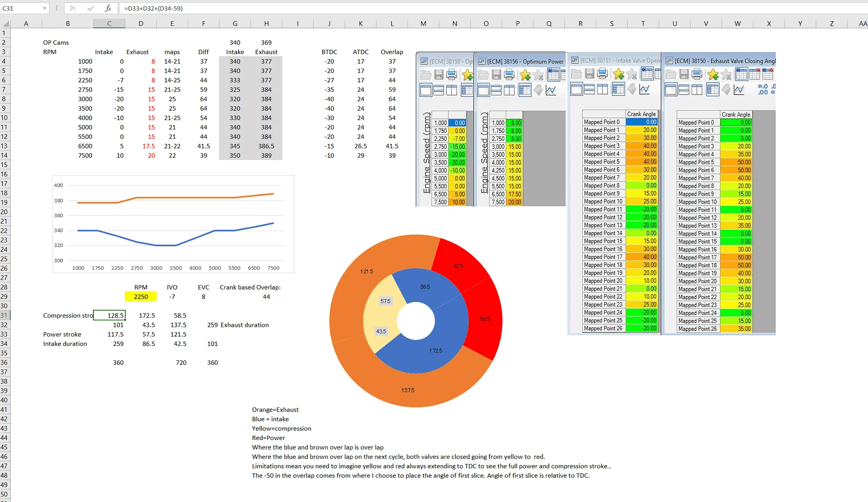Click the 'Compression stro' label cell
This screenshot has height=502, width=868.
coord(68,315)
